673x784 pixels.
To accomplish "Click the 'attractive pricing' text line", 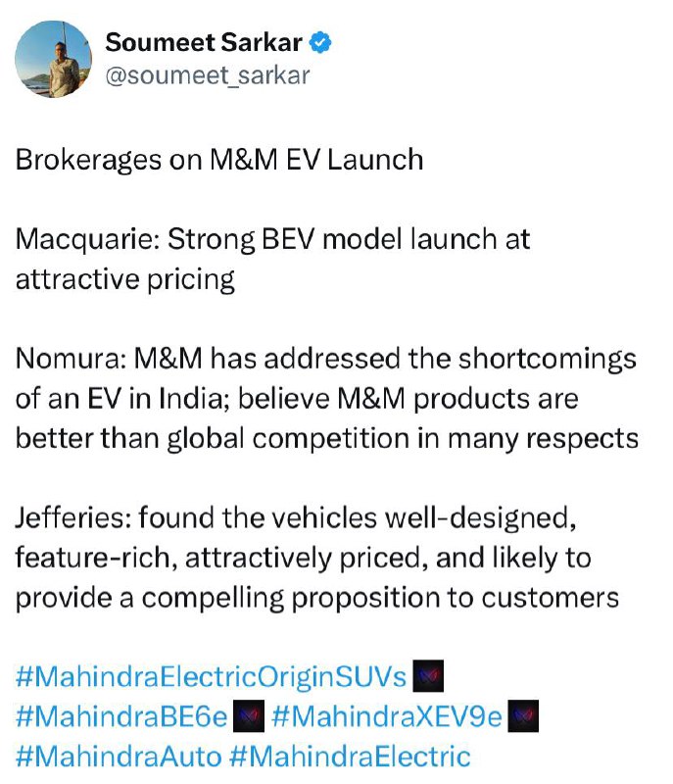I will click(x=125, y=279).
